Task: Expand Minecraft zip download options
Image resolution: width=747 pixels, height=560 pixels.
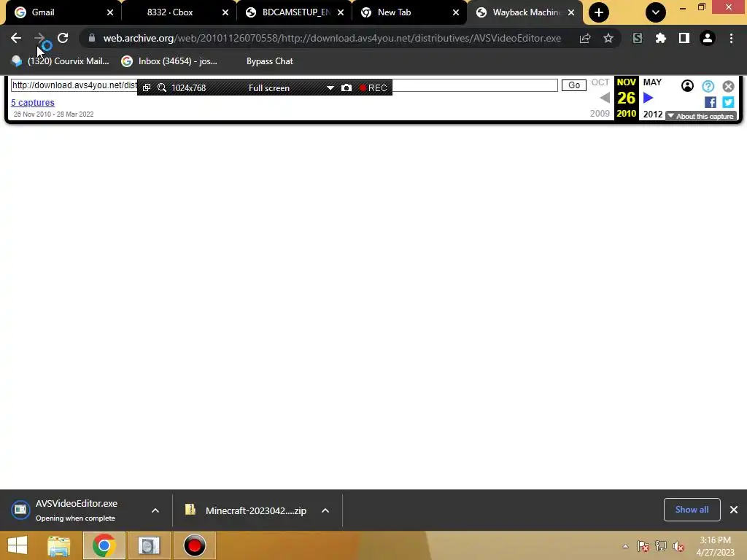Action: pyautogui.click(x=325, y=510)
